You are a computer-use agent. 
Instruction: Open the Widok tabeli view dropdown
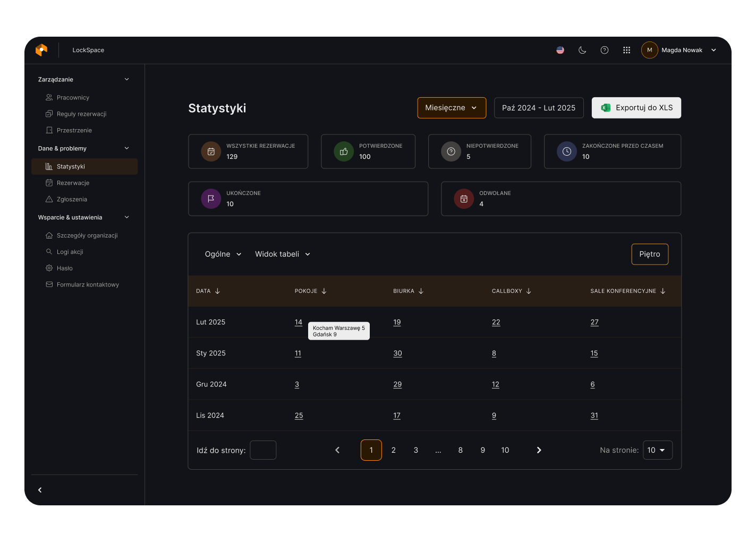(283, 254)
